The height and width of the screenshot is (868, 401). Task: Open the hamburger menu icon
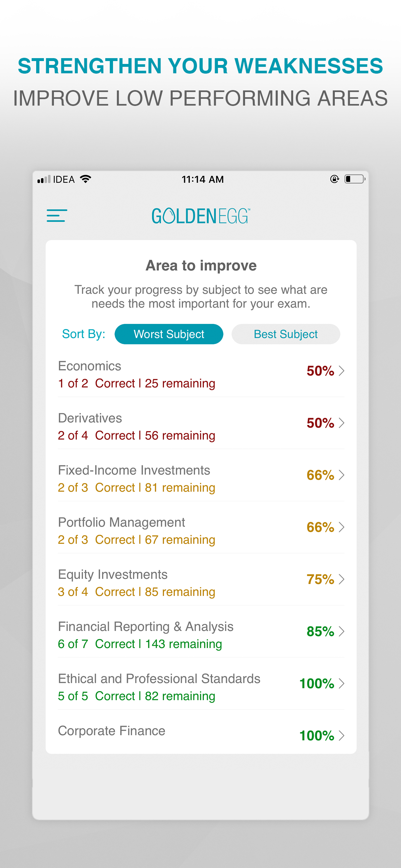click(57, 215)
